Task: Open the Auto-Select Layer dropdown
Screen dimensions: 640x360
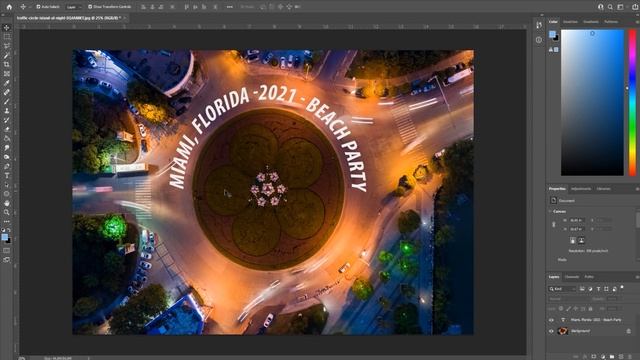Action: click(74, 7)
